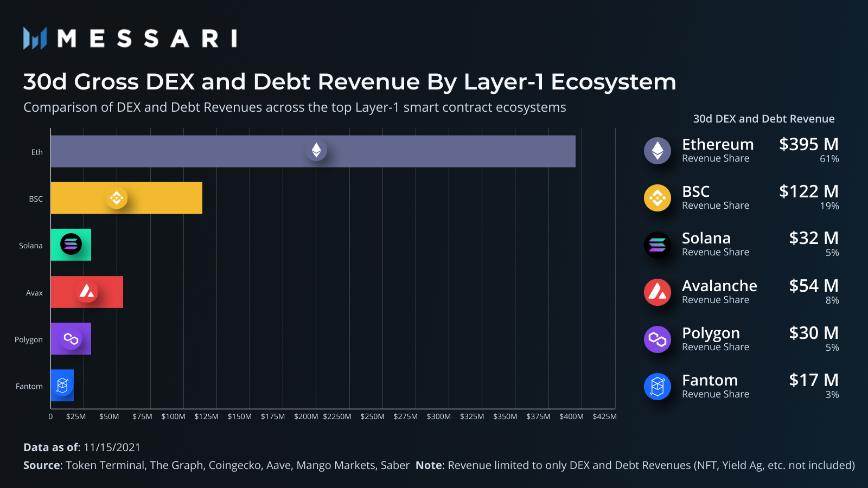Click the Fantom icon on the blue bar
Image resolution: width=868 pixels, height=488 pixels.
62,386
